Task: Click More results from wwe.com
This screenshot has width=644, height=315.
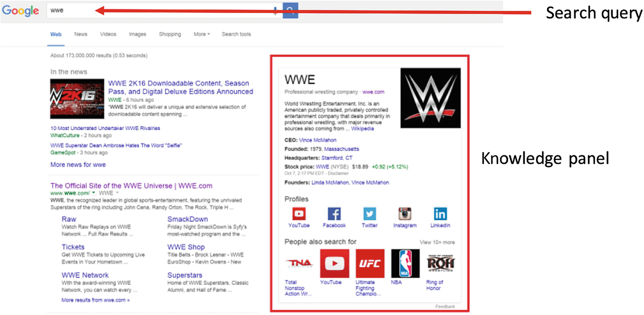Action: click(x=96, y=301)
